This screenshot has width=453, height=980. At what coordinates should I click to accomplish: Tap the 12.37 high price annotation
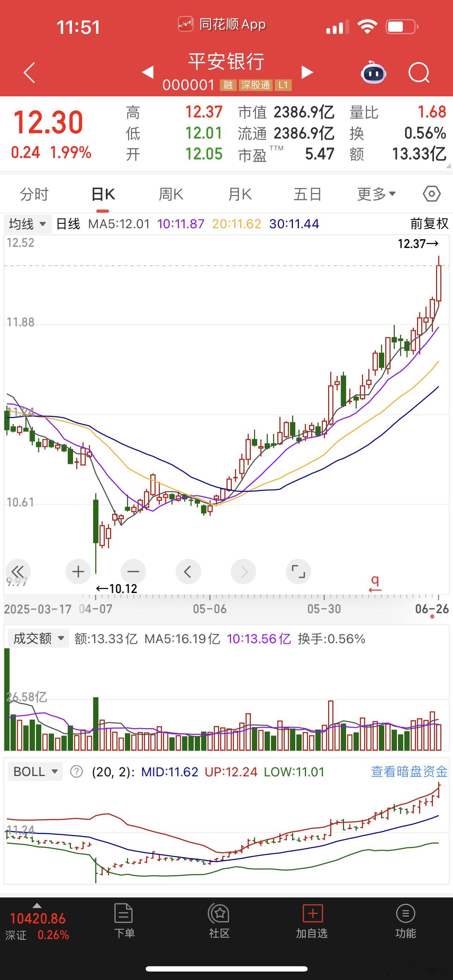pyautogui.click(x=418, y=243)
